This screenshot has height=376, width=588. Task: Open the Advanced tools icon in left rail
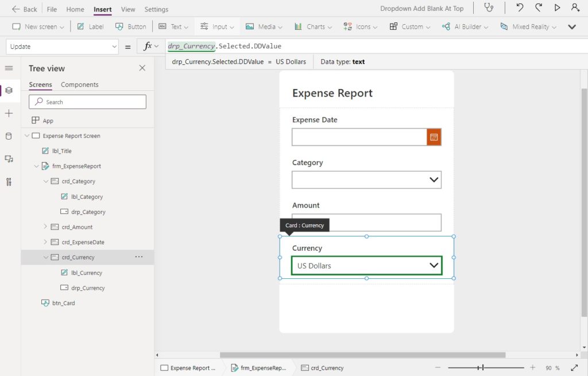(9, 182)
